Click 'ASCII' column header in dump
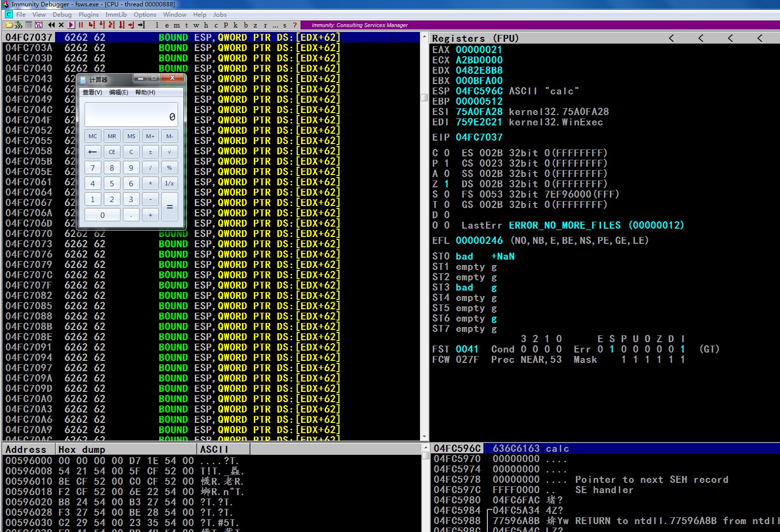The image size is (780, 532). 224,449
